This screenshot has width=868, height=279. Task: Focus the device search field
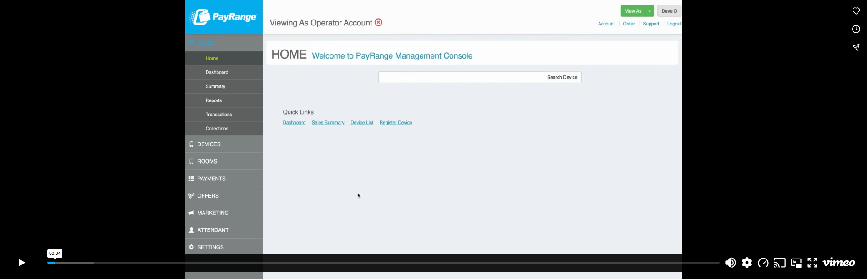click(x=461, y=77)
